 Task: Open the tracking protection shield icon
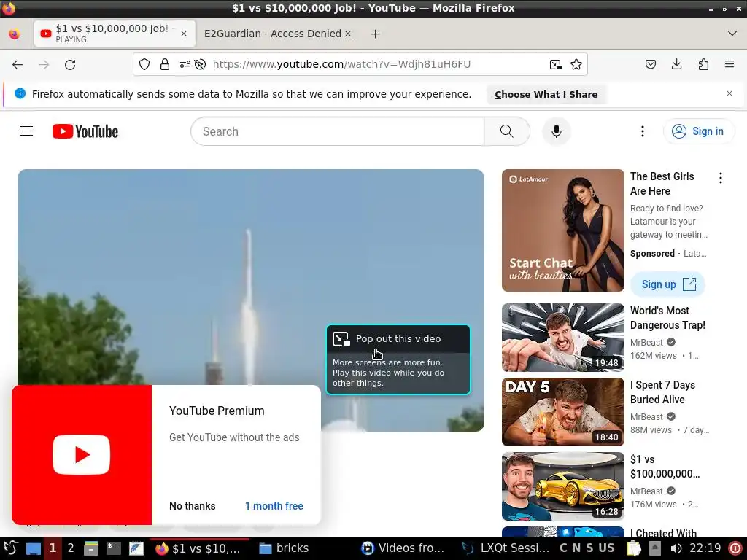(x=144, y=64)
